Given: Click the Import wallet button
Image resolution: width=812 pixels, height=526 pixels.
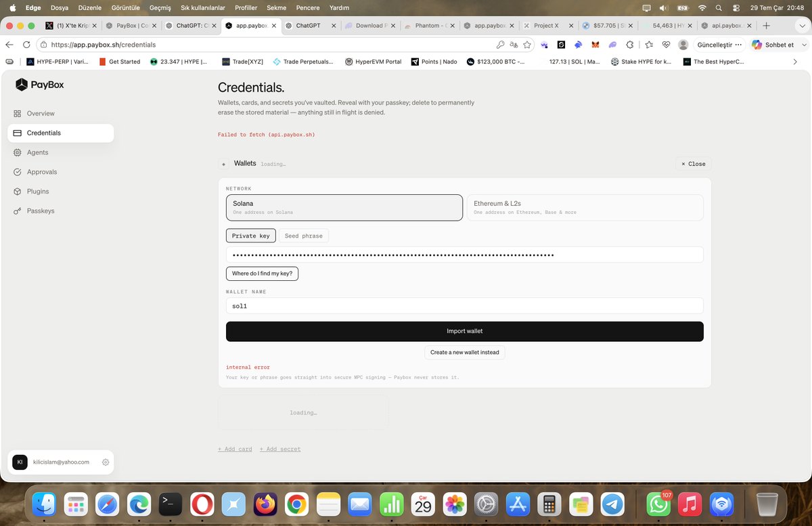Looking at the screenshot, I should point(465,332).
